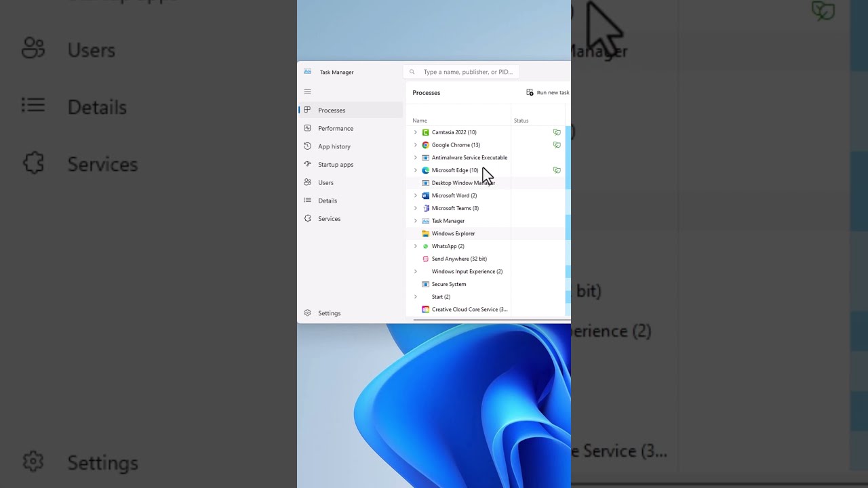Screen dimensions: 868x488
Task: Click the Microsoft Edge app icon
Action: click(426, 170)
